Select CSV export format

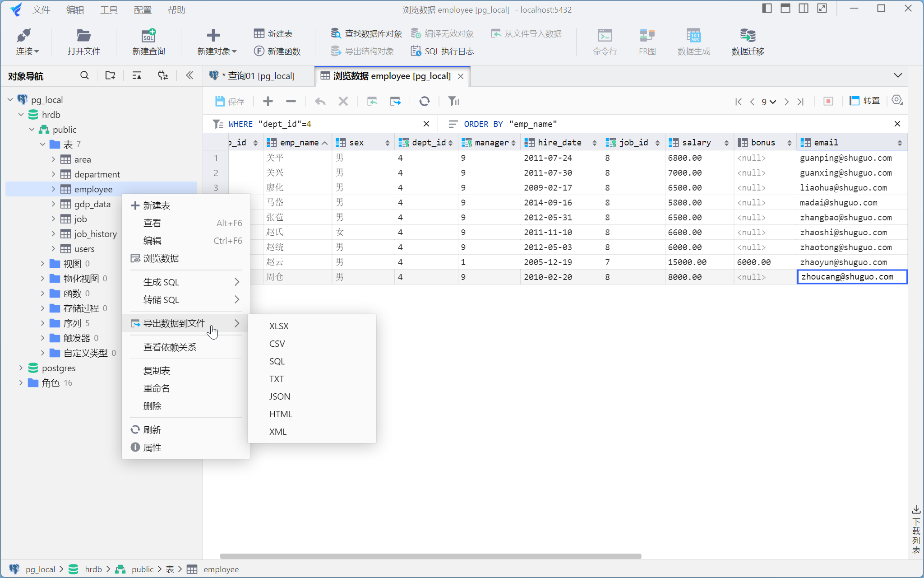277,344
